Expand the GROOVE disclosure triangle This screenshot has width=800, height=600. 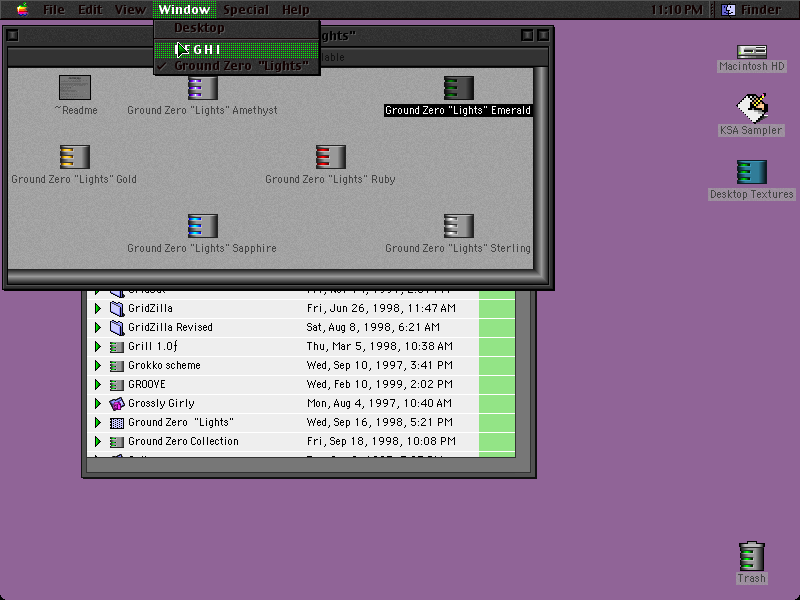97,384
